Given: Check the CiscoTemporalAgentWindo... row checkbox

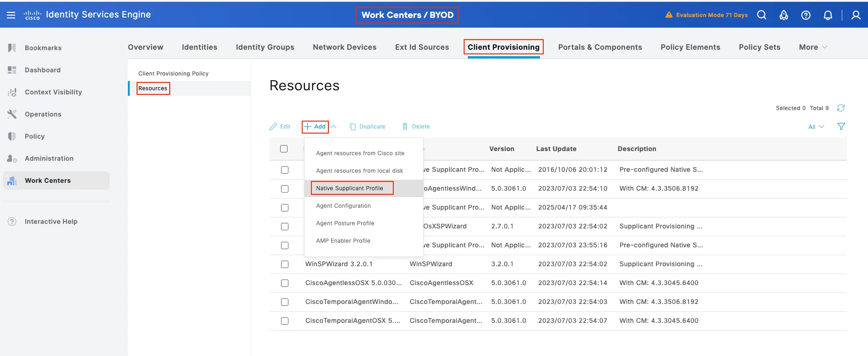Looking at the screenshot, I should [x=285, y=302].
